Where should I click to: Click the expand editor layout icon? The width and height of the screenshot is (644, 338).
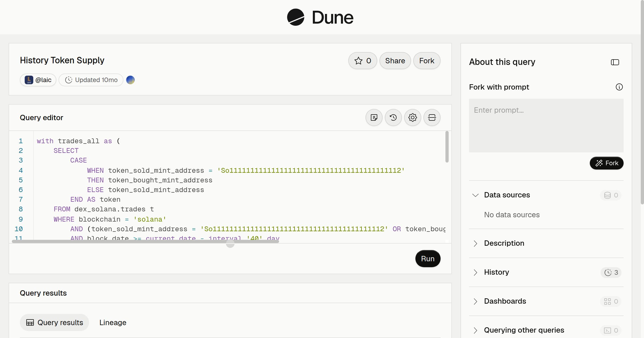432,117
